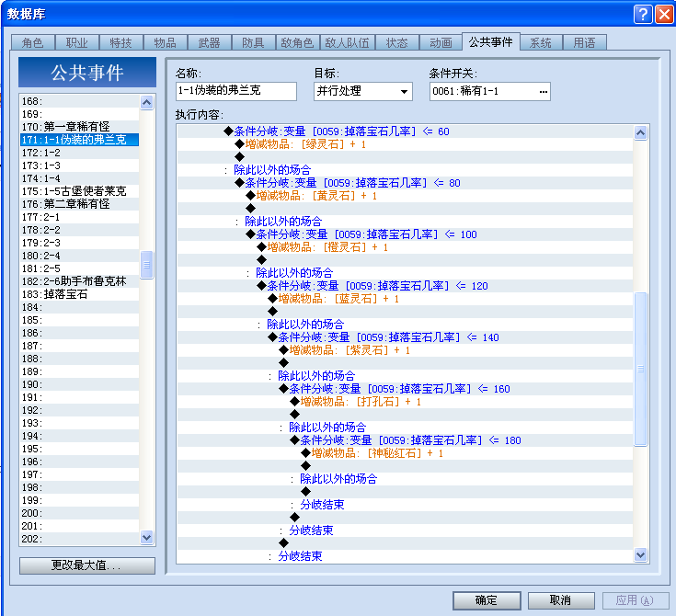Select event 172:1-2
The height and width of the screenshot is (616, 676).
pos(80,153)
